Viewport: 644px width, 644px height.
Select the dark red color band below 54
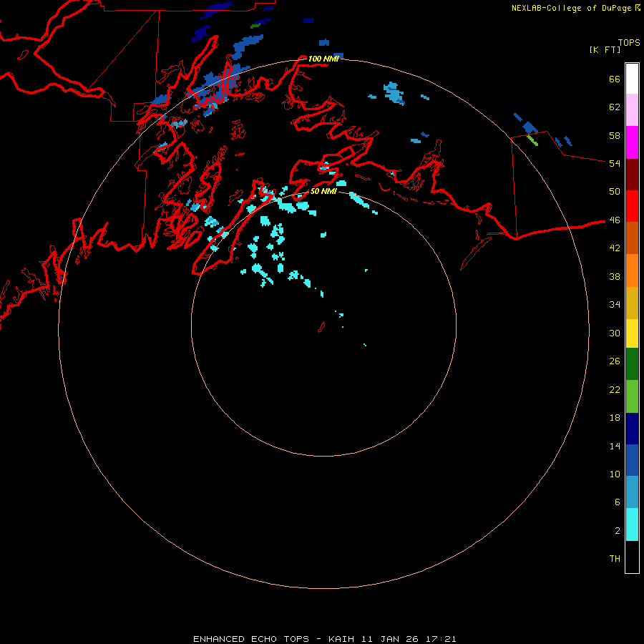pyautogui.click(x=632, y=174)
